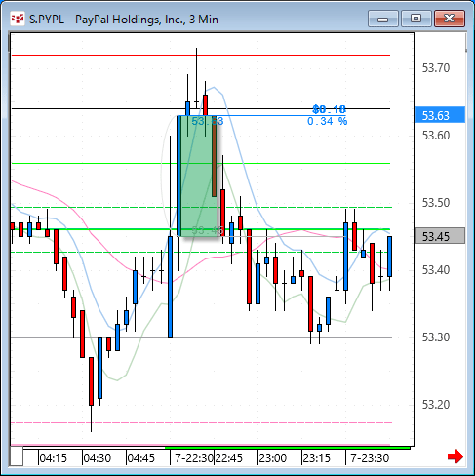Click the 7-23:30 time axis label
Image resolution: width=475 pixels, height=476 pixels.
[x=370, y=458]
